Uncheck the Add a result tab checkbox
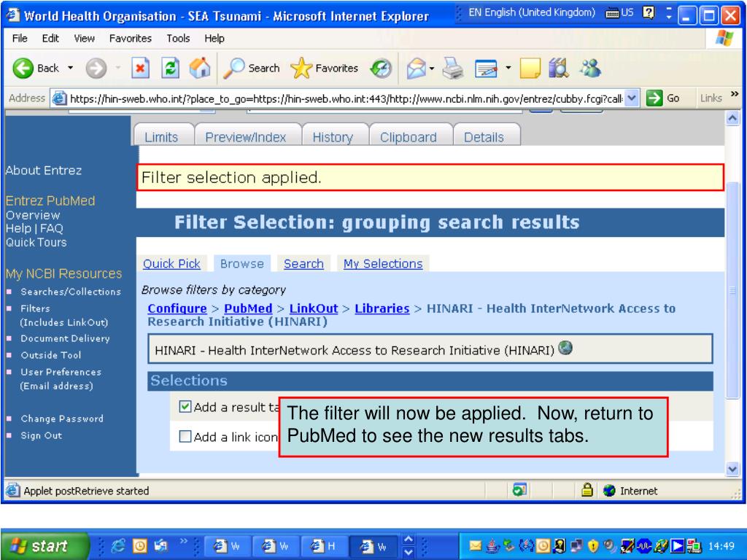Image resolution: width=747 pixels, height=560 pixels. 185,407
